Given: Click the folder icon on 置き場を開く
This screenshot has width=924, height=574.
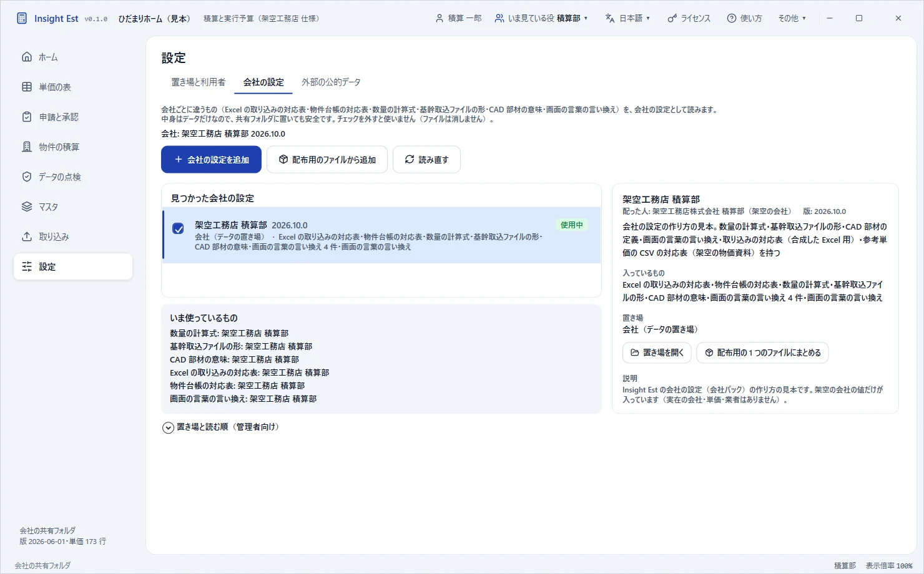Looking at the screenshot, I should [635, 353].
